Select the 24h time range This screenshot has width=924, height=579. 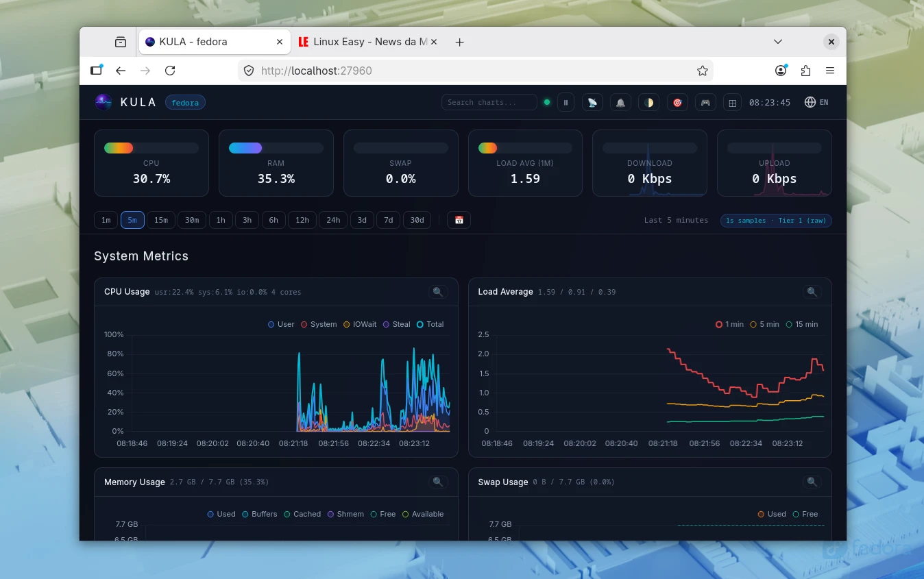coord(333,220)
